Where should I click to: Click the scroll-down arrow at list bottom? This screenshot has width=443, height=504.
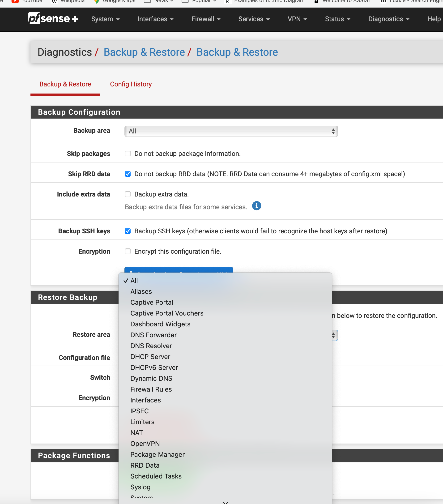point(225,503)
